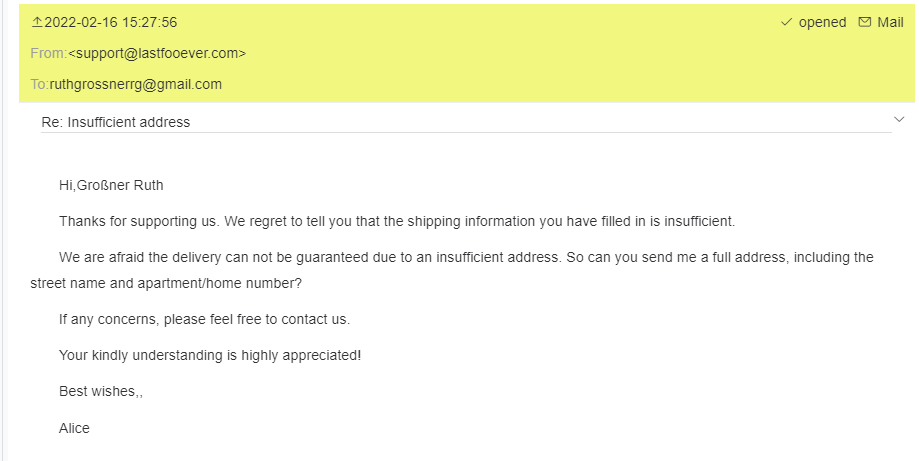Click the 2022-02-16 15:27:56 timestamp
This screenshot has height=461, width=919.
click(x=111, y=22)
